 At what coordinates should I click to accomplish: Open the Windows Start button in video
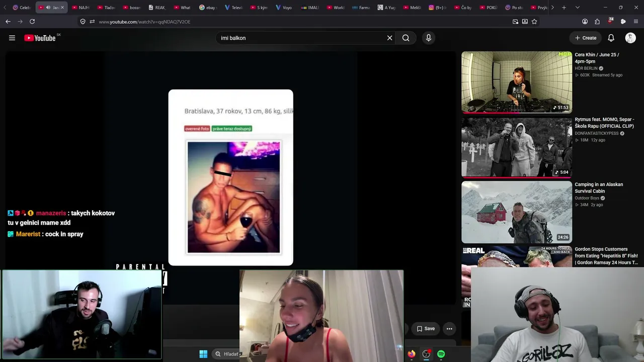203,354
